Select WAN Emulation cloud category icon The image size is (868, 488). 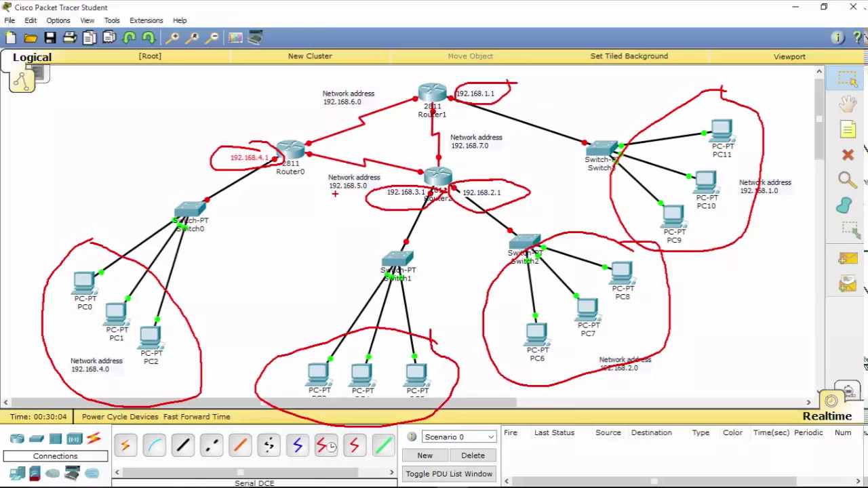(52, 473)
